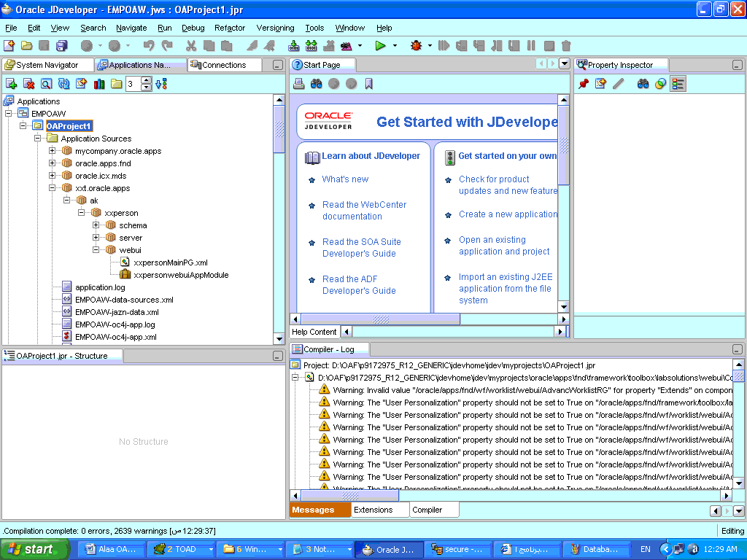Viewport: 747px width, 560px height.
Task: Click the Open folder icon in main toolbar
Action: click(27, 46)
